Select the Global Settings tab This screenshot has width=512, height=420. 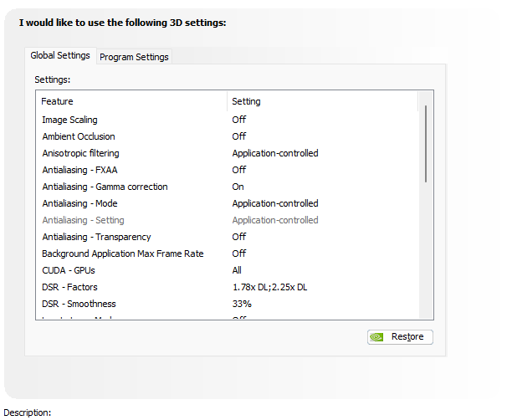coord(60,55)
